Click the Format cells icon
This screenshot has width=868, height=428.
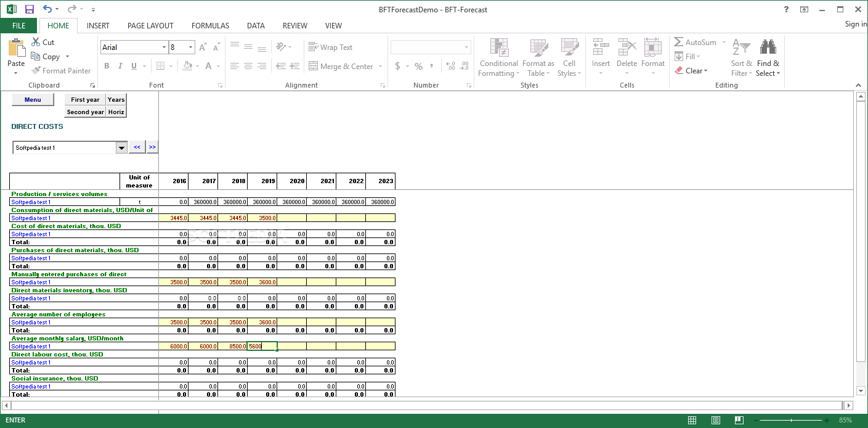(653, 47)
